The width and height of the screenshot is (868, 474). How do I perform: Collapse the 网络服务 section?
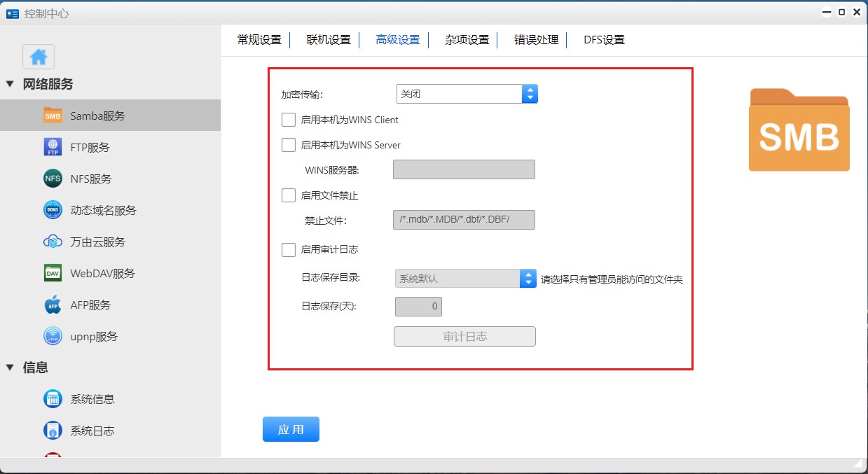10,84
